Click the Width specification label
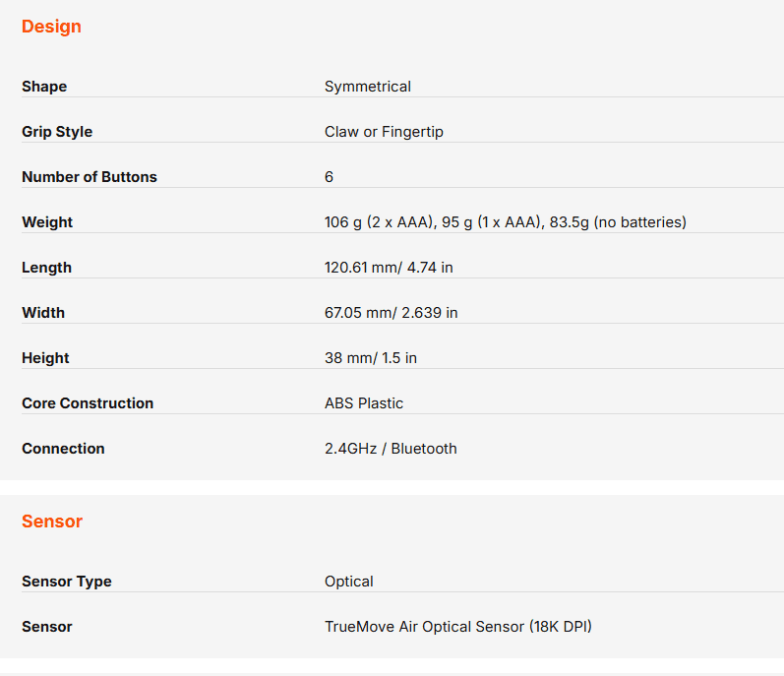This screenshot has height=676, width=784. [x=43, y=313]
